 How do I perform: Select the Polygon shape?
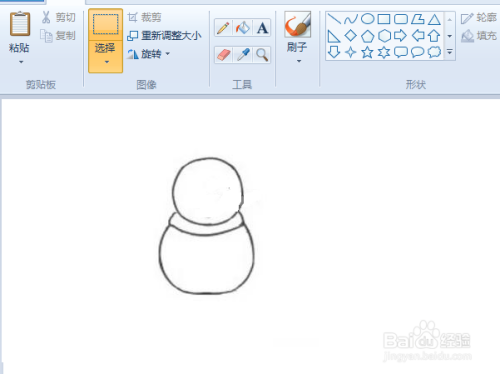[x=417, y=19]
